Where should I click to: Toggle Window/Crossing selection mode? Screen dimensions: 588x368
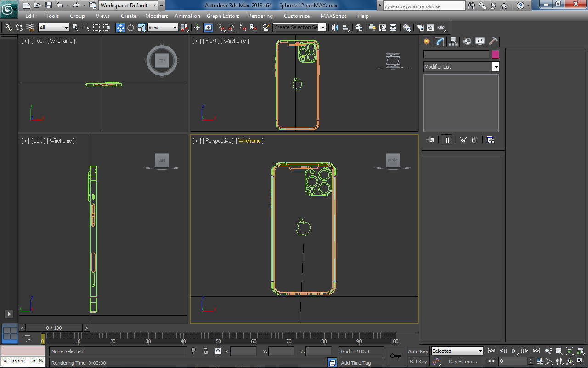(107, 28)
